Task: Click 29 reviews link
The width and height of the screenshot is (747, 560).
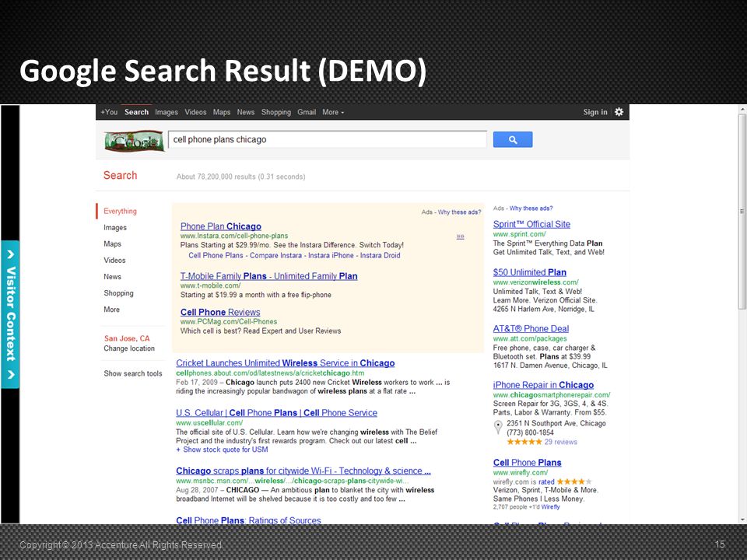Action: [x=561, y=442]
